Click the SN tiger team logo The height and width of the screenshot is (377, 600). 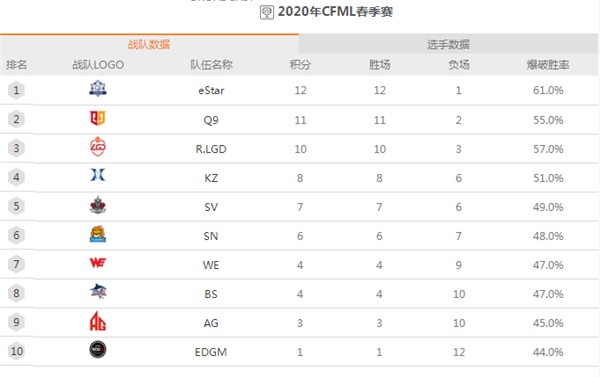point(98,234)
